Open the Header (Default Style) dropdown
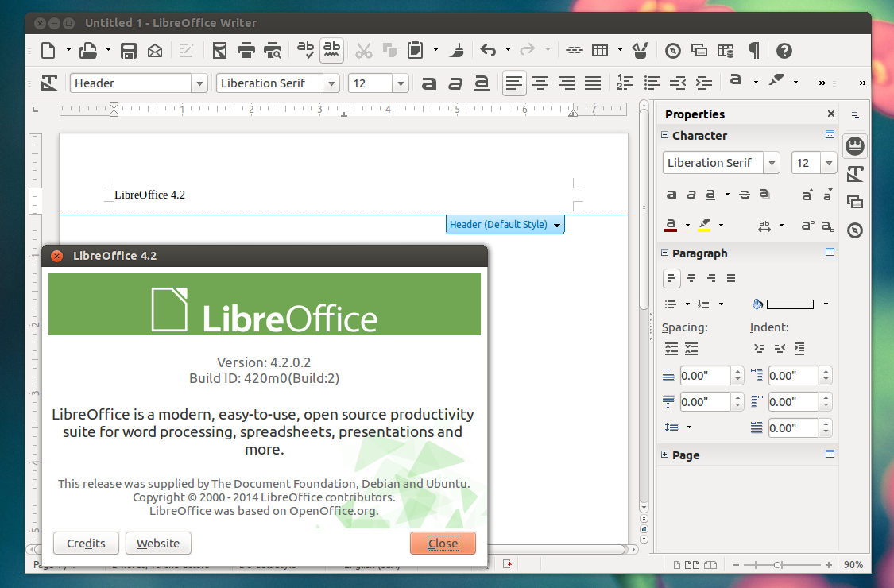This screenshot has height=588, width=894. coord(556,225)
